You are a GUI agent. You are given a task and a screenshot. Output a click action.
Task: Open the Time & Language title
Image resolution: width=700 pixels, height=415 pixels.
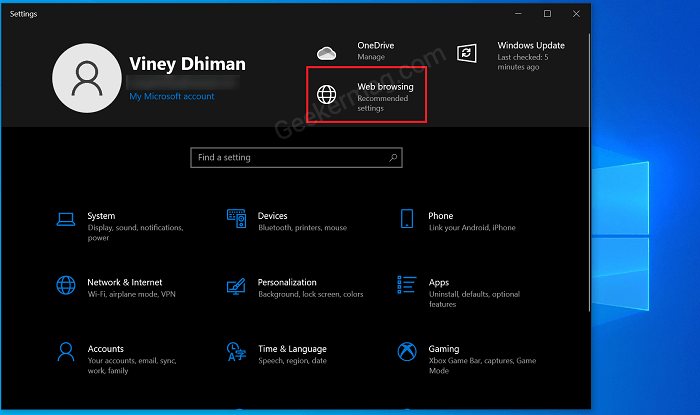(x=292, y=349)
